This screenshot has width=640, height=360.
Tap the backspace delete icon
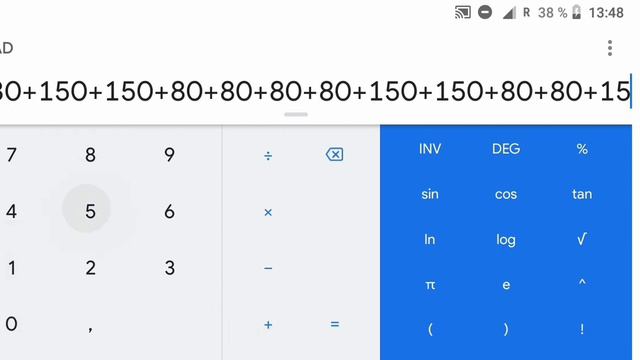pos(334,155)
